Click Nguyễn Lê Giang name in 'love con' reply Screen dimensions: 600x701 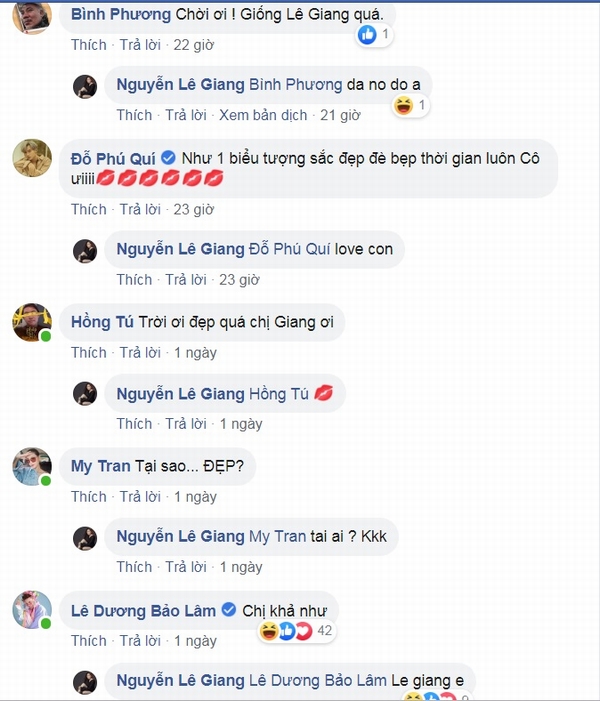(181, 249)
